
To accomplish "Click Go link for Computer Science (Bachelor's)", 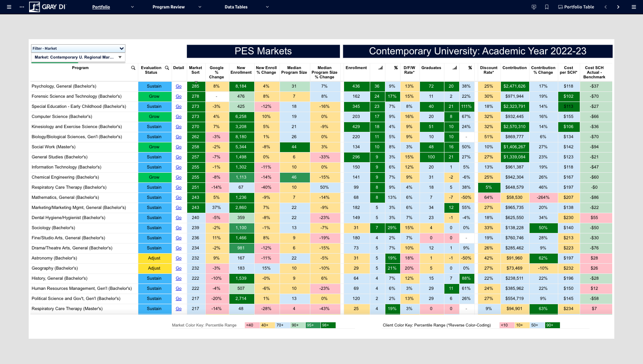I will 179,117.
